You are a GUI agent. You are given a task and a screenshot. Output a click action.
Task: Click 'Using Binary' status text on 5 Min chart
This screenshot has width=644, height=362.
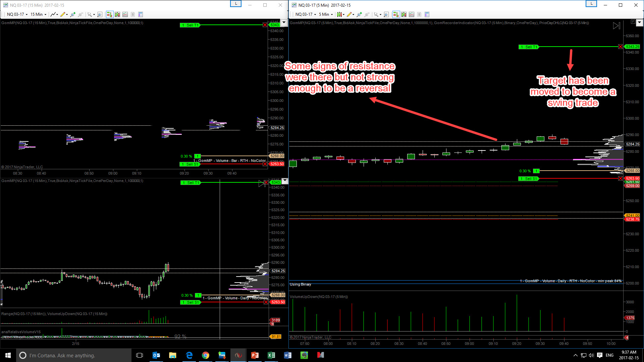coord(301,284)
